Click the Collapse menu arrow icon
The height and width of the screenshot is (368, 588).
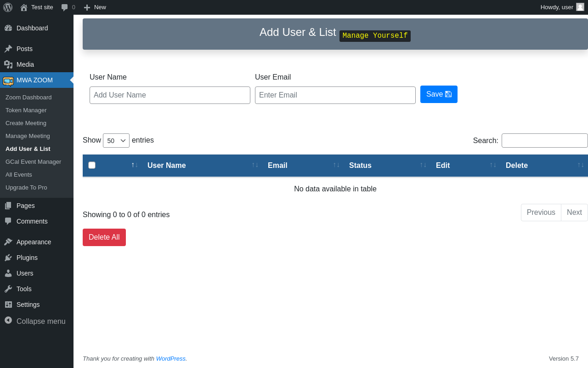point(8,320)
